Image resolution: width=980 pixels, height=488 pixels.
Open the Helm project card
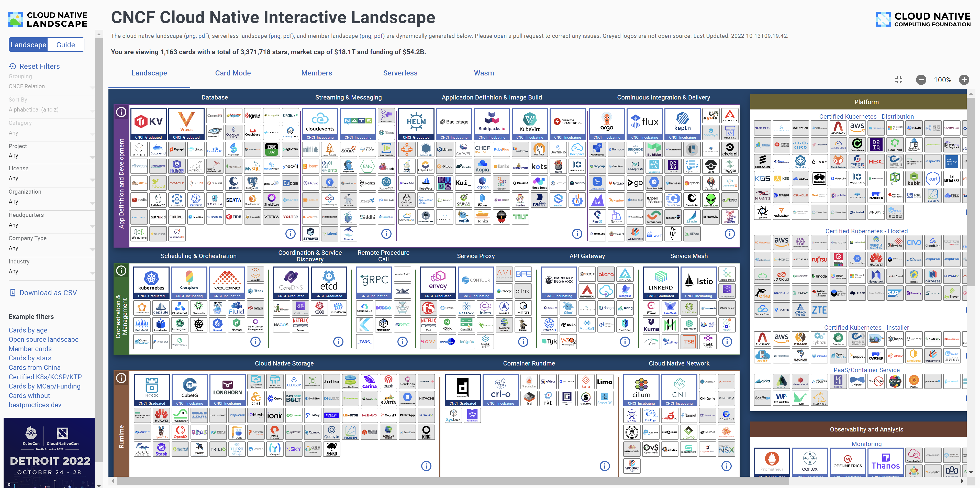point(416,124)
